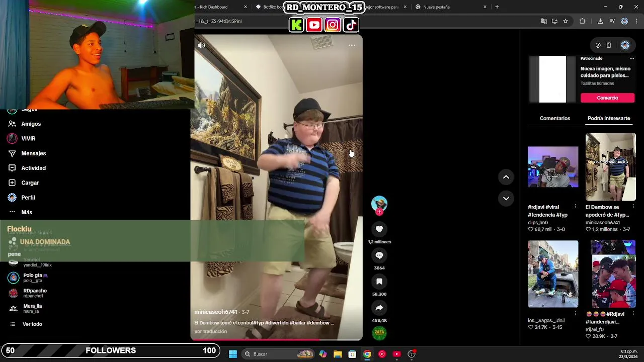Open Chrome downloads icon
This screenshot has height=362, width=644.
coord(600,21)
